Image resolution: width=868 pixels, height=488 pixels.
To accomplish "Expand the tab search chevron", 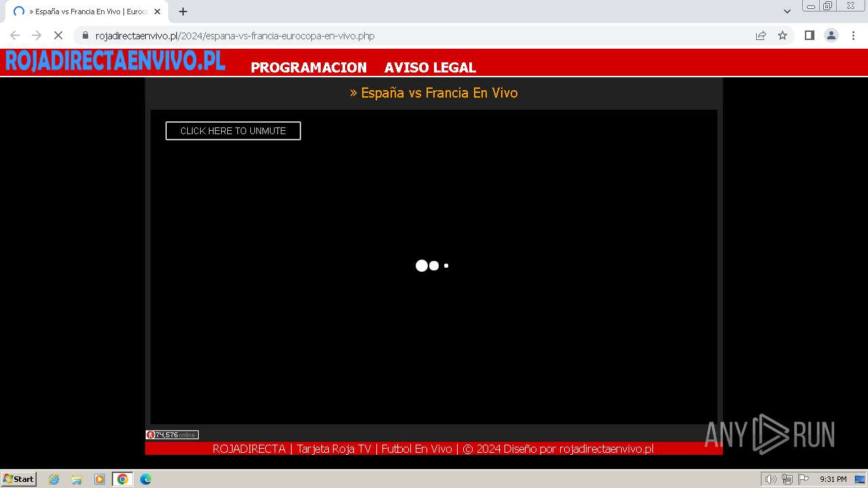I will coord(787,12).
